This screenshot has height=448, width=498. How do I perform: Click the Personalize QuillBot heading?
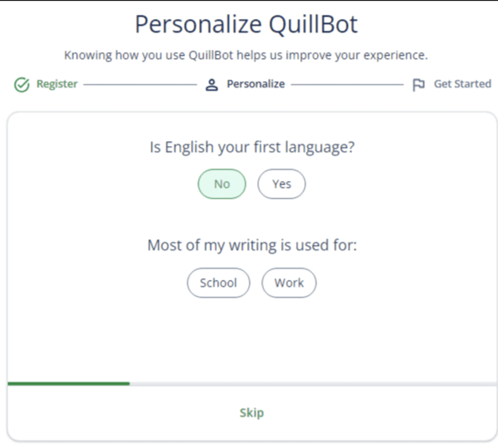click(246, 24)
